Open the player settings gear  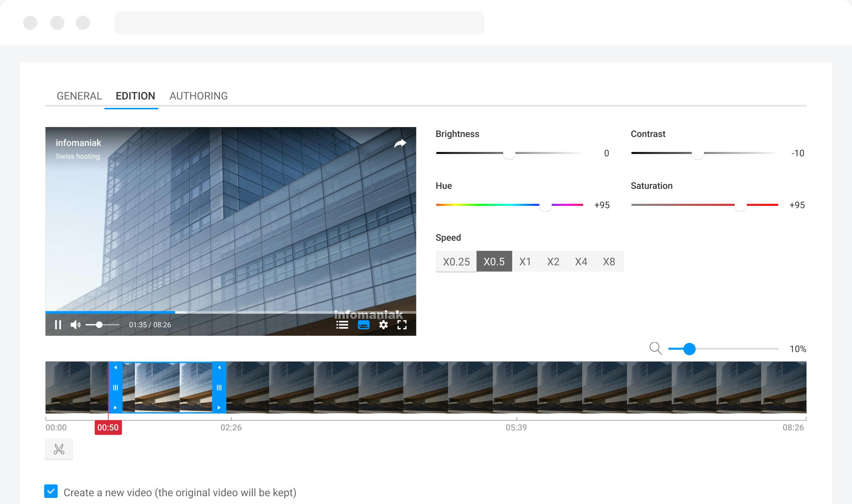click(383, 324)
